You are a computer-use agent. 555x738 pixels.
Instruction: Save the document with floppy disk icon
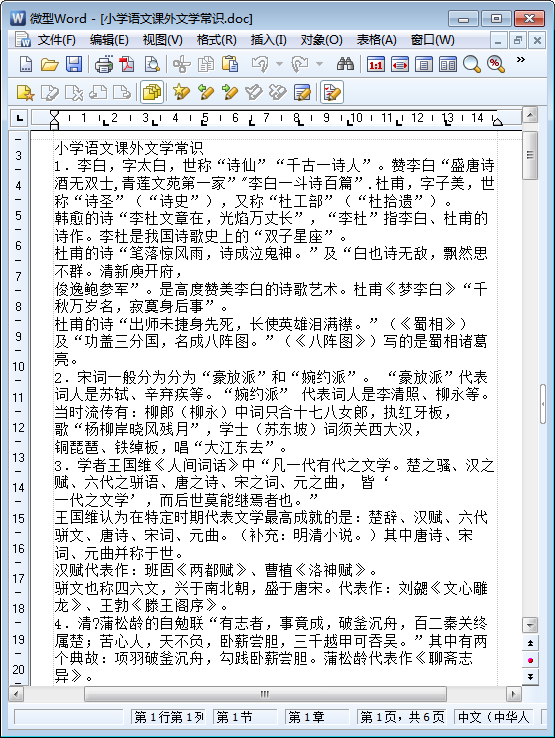tap(74, 64)
